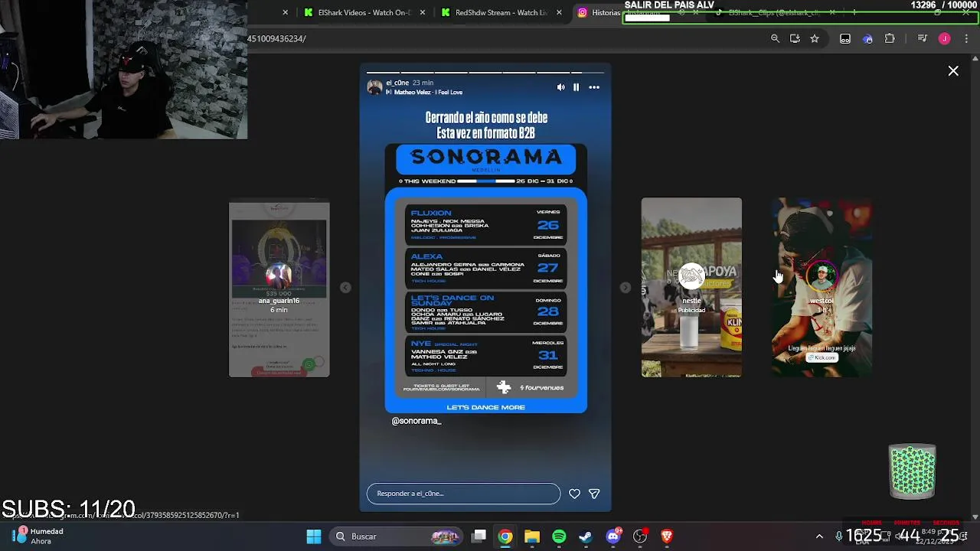Image resolution: width=980 pixels, height=551 pixels.
Task: Click the browser zoom magnifier icon
Action: pos(775,38)
